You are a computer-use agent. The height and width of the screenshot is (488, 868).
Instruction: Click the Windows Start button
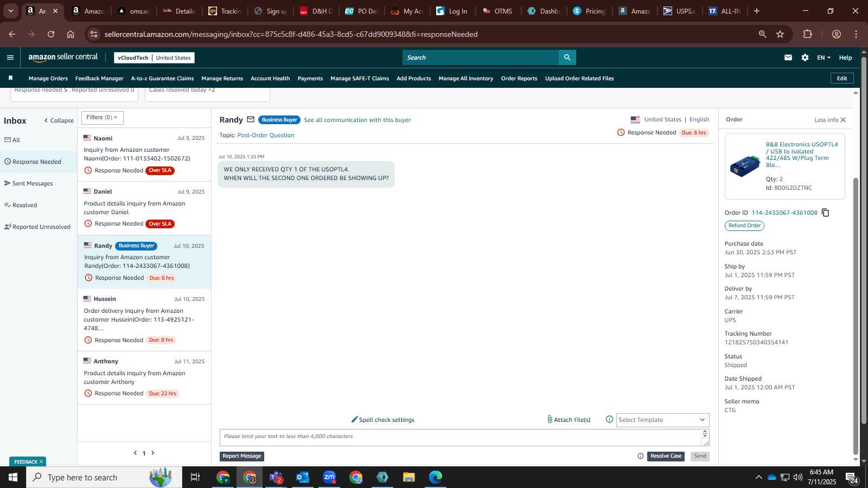pyautogui.click(x=13, y=477)
